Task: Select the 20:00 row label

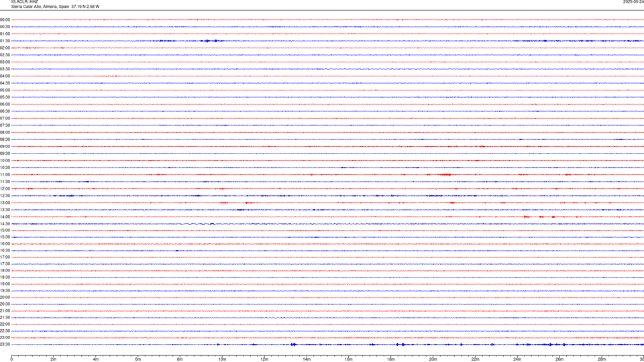Action: click(5, 298)
